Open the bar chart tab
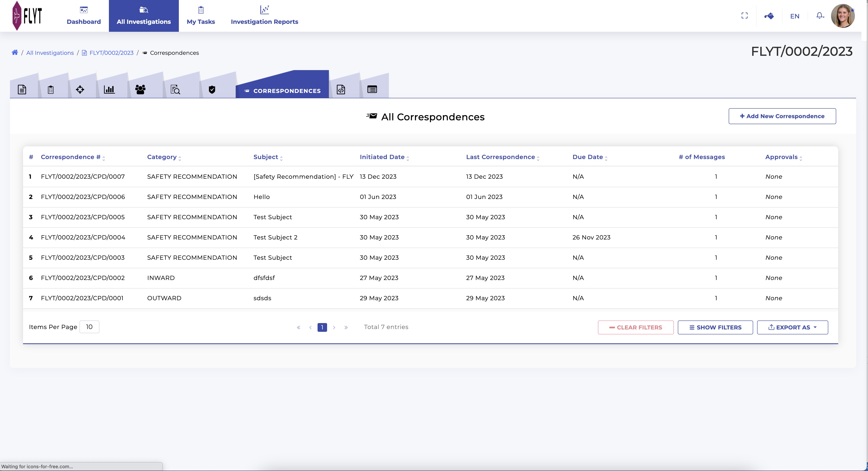868x471 pixels. click(109, 90)
